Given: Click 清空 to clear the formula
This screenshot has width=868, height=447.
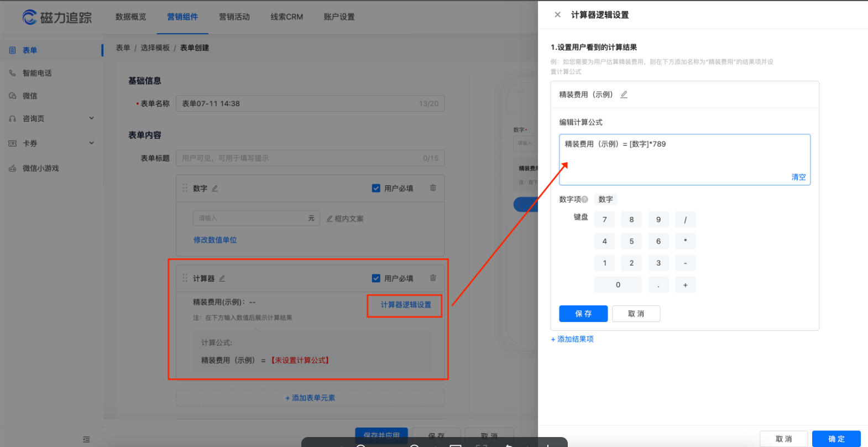Looking at the screenshot, I should [798, 177].
